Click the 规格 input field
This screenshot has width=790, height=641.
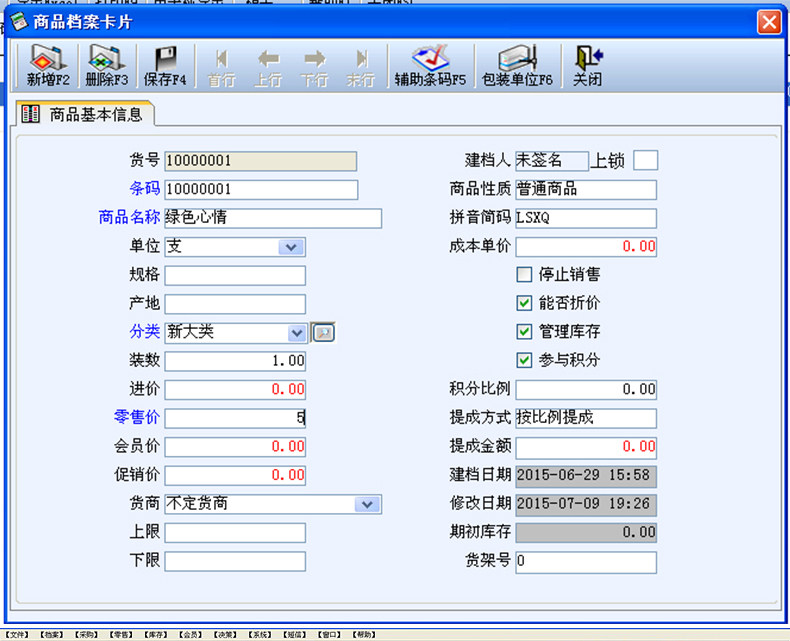pos(235,276)
